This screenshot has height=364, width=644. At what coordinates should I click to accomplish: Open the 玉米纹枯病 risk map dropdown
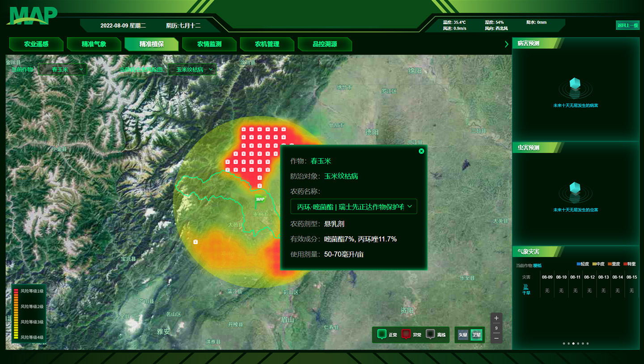pyautogui.click(x=193, y=69)
